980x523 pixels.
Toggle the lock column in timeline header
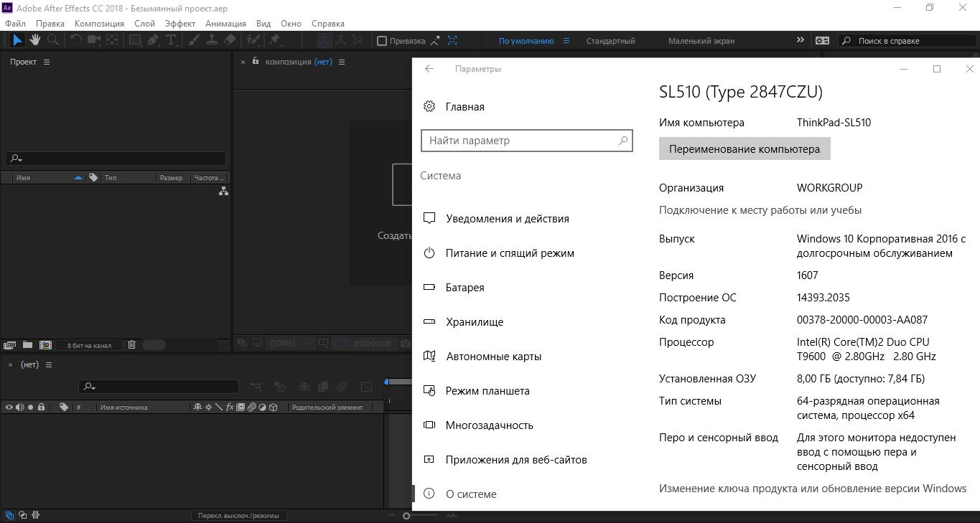[41, 407]
